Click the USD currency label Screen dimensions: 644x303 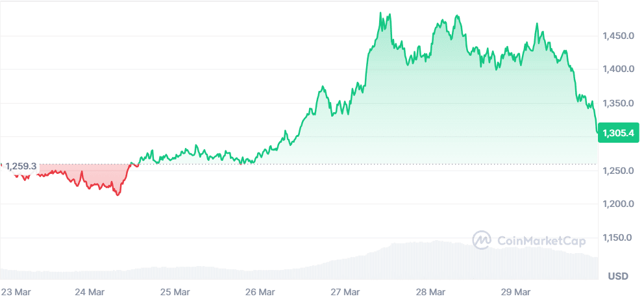[x=618, y=276]
